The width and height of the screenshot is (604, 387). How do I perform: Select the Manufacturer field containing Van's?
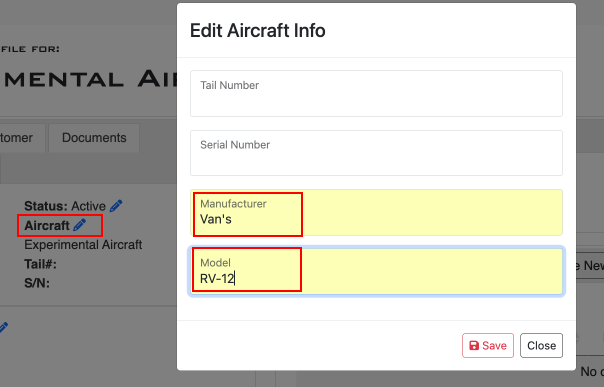(376, 212)
